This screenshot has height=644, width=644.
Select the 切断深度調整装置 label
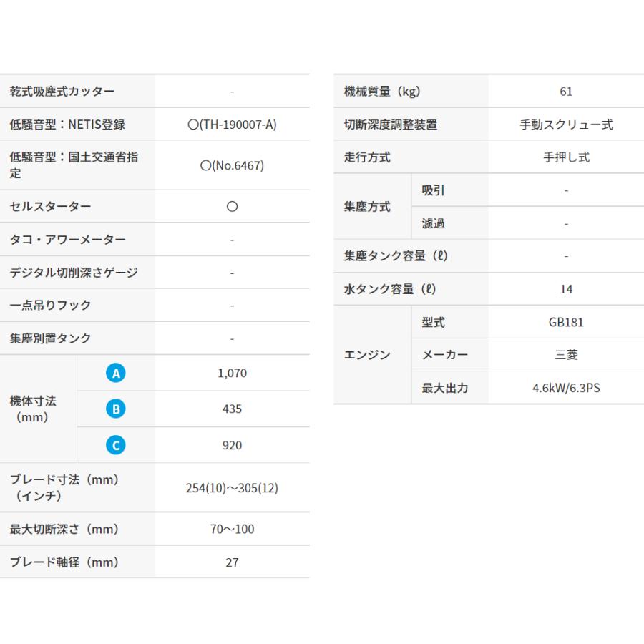(391, 125)
